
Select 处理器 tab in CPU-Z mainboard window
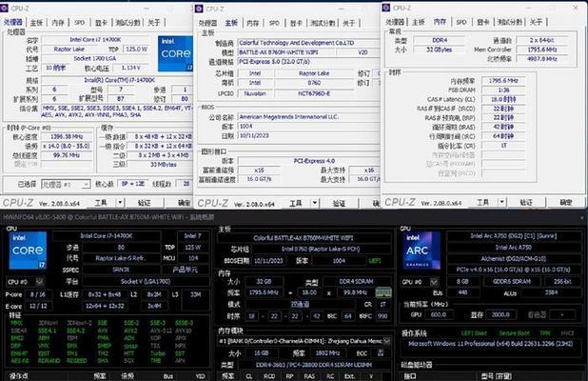[x=207, y=23]
